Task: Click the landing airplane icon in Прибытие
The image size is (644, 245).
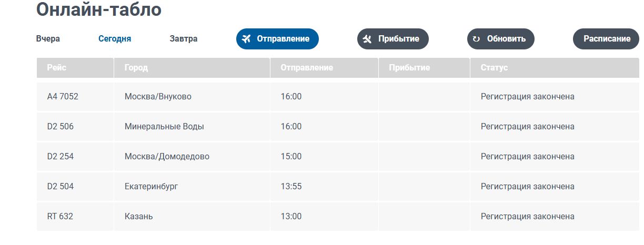Action: tap(367, 39)
